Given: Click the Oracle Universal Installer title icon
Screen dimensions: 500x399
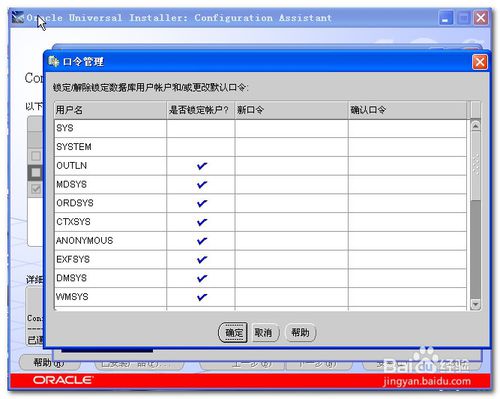Looking at the screenshot, I should 18,17.
